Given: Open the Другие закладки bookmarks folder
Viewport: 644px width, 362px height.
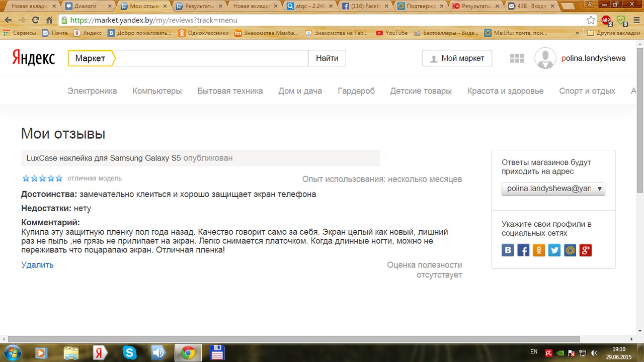Looking at the screenshot, I should pyautogui.click(x=614, y=33).
